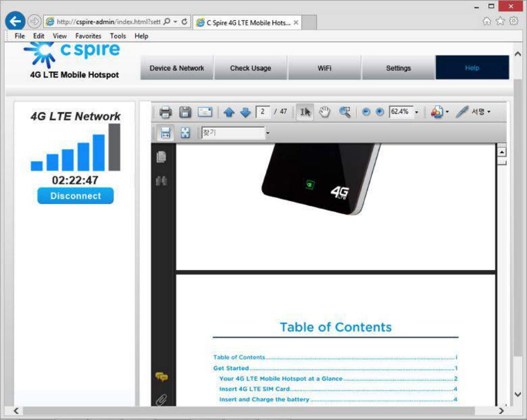This screenshot has height=420, width=527.
Task: Open the Help menu in menu bar
Action: click(141, 36)
